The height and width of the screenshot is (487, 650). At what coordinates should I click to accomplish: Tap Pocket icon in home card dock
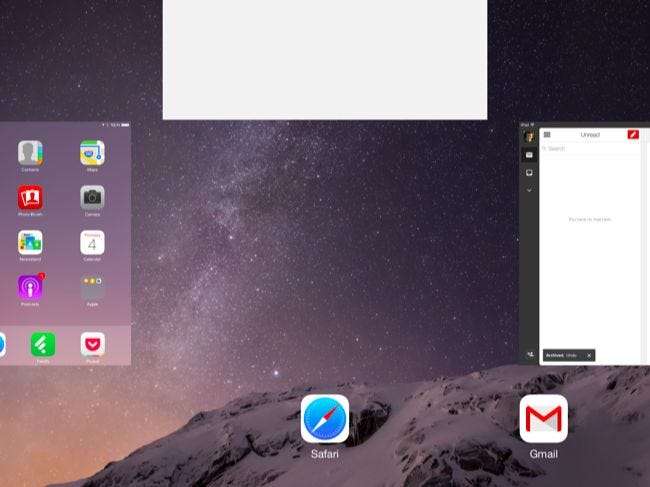[92, 344]
